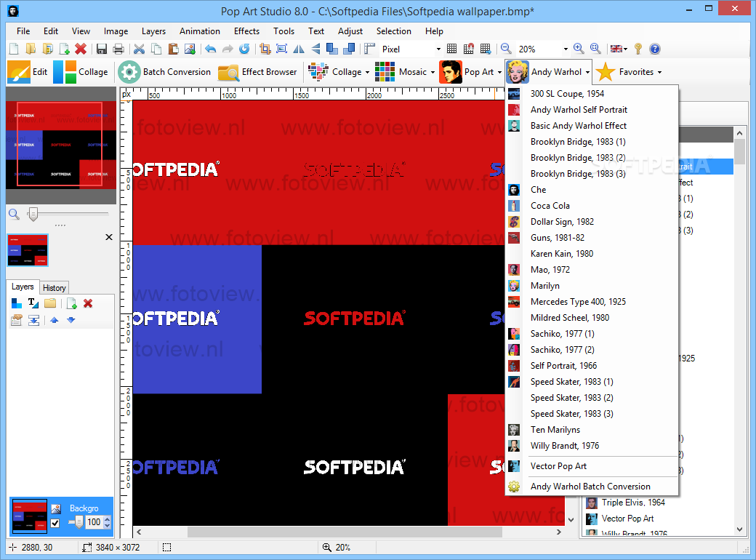
Task: Click the red X delete icon in the top toolbar
Action: tap(81, 49)
